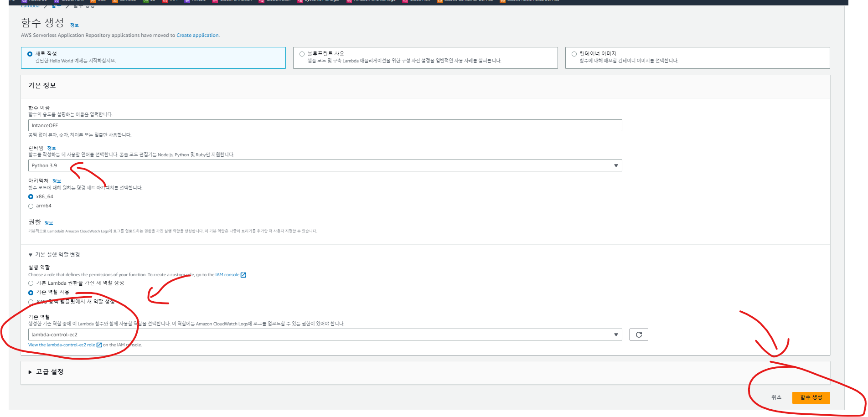Select AWS 정책 템플릿에서 새 역할 생성
Screen dimensions: 868x417
click(31, 302)
